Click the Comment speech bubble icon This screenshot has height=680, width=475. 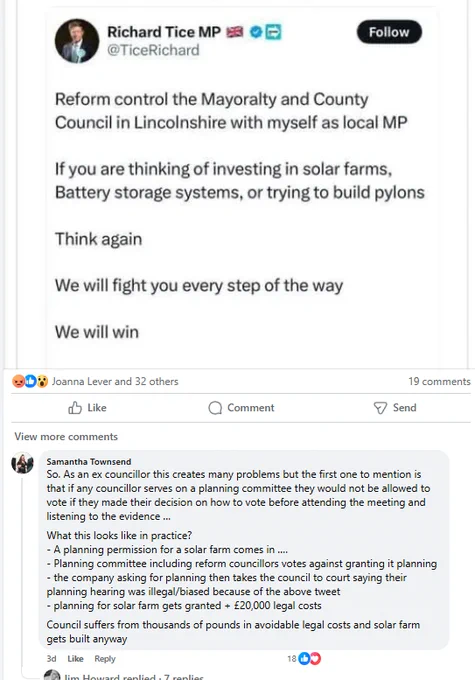[215, 408]
